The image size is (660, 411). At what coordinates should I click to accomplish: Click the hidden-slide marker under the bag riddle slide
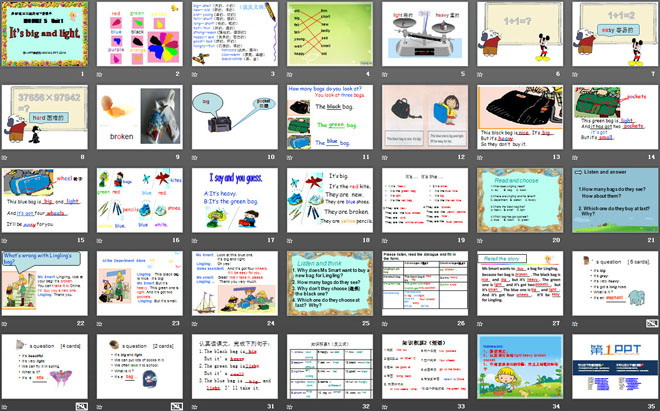coord(177,406)
